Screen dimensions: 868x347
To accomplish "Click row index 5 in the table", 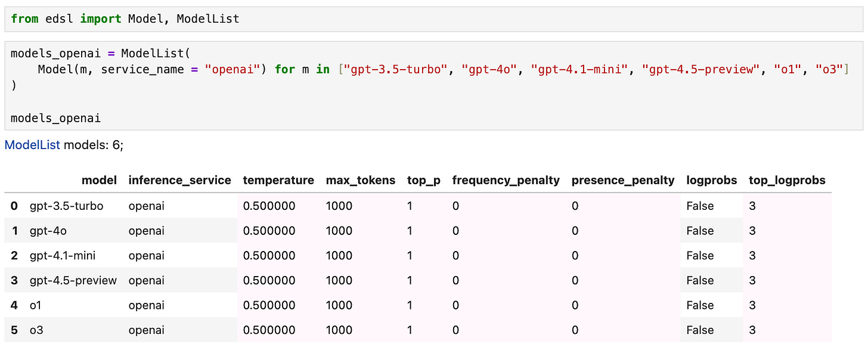I will click(x=14, y=330).
